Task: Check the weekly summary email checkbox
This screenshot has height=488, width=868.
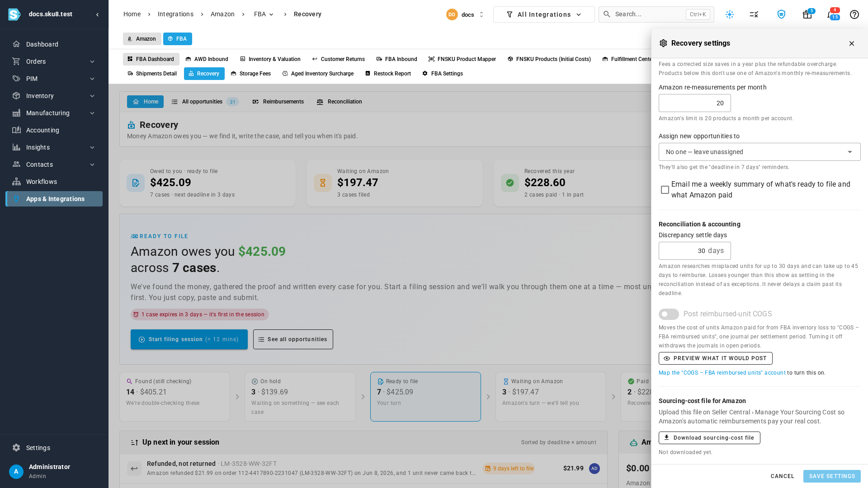Action: pos(665,190)
